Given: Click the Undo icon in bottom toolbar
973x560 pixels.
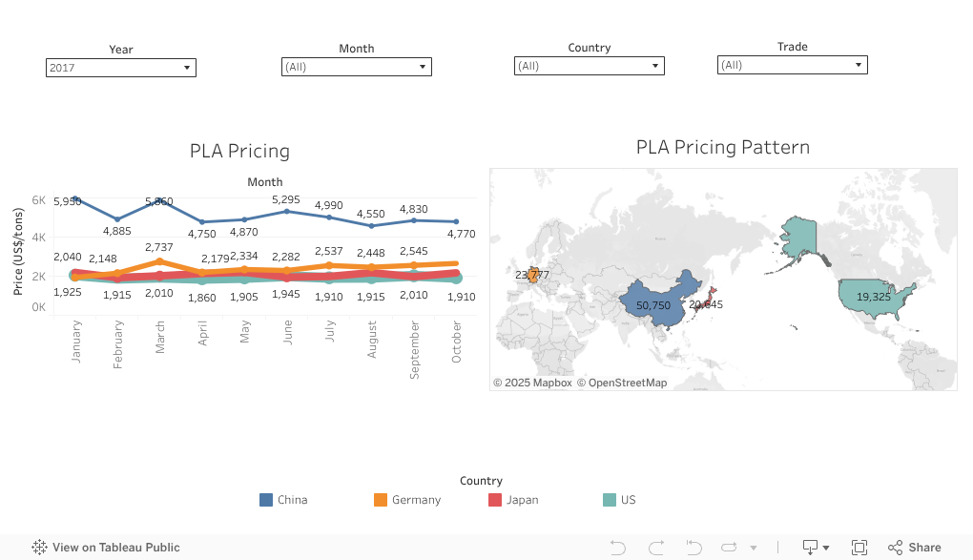Looking at the screenshot, I should tap(618, 548).
